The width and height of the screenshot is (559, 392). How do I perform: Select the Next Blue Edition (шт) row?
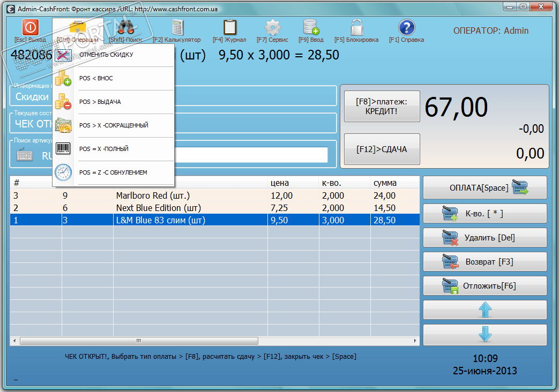(x=214, y=208)
